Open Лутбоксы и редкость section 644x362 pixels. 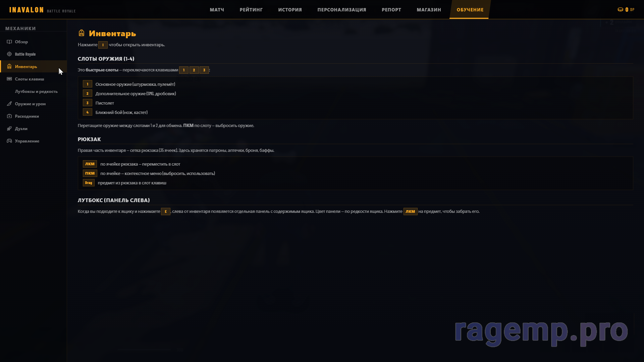tap(36, 92)
